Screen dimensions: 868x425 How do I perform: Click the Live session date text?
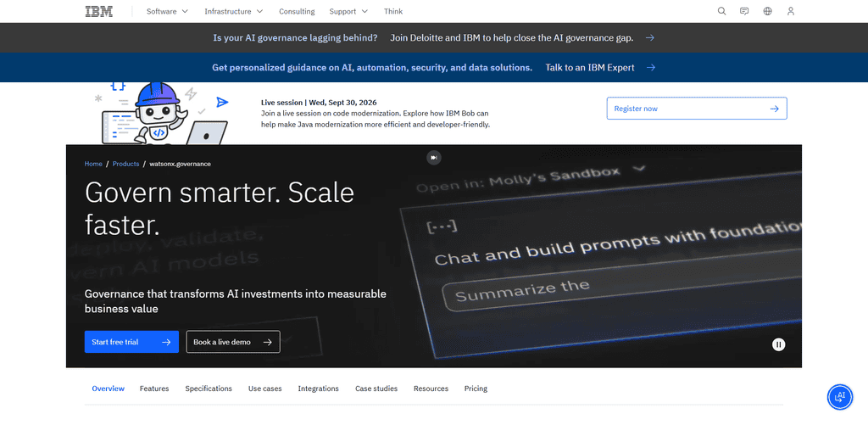[319, 103]
